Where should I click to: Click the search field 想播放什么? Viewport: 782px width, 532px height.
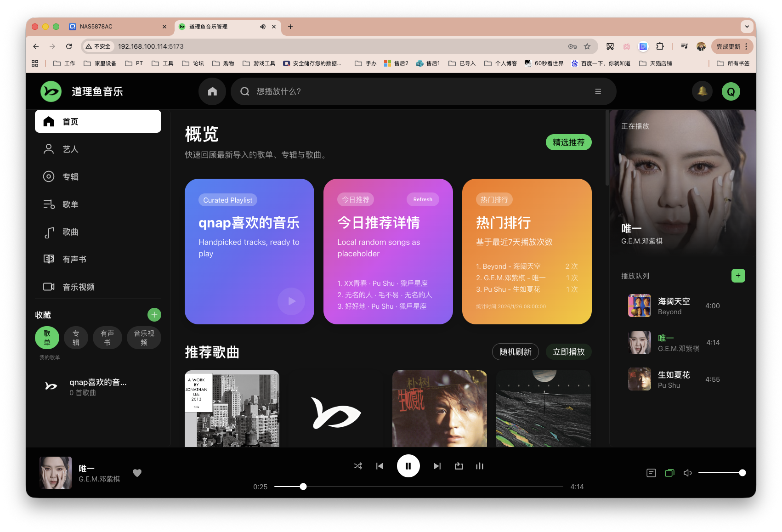point(414,91)
